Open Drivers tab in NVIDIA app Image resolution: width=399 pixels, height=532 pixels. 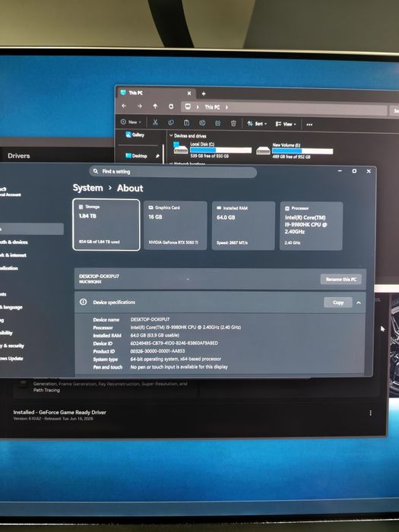[x=19, y=156]
